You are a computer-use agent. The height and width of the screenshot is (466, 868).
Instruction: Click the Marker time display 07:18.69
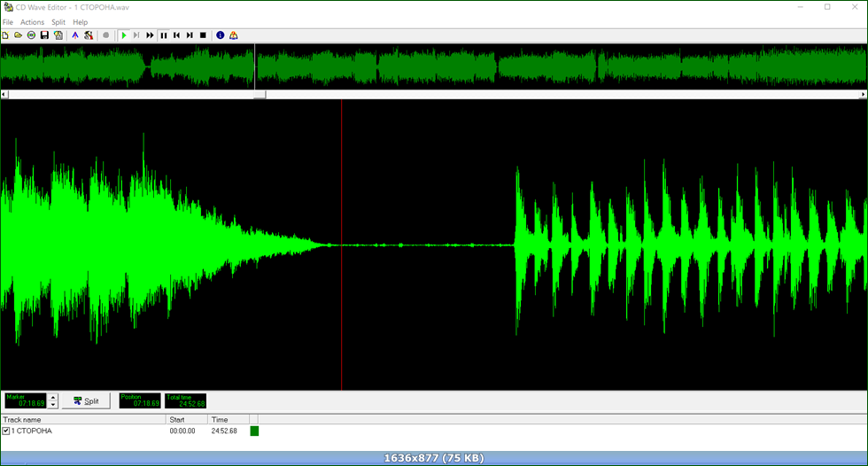26,400
